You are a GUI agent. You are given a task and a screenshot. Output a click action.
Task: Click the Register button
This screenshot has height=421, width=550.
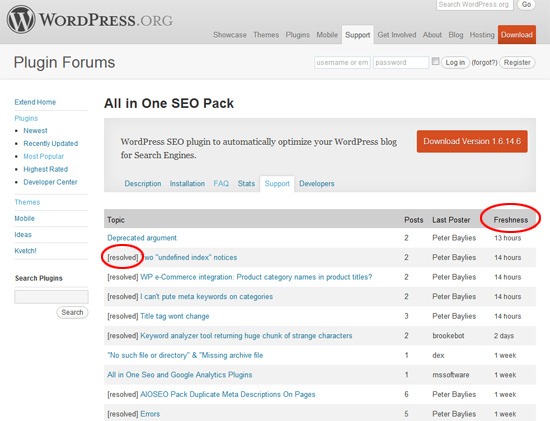517,62
